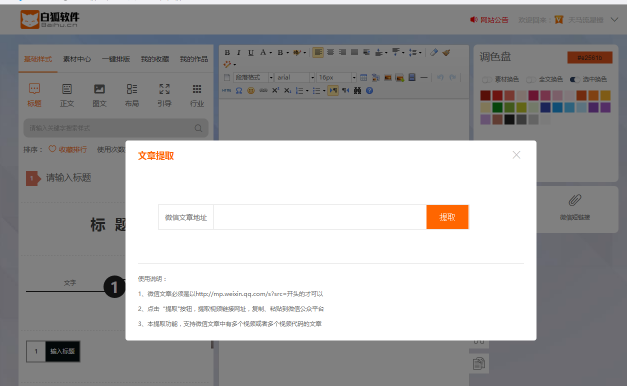Open emoticon smiley picker

[x=251, y=90]
